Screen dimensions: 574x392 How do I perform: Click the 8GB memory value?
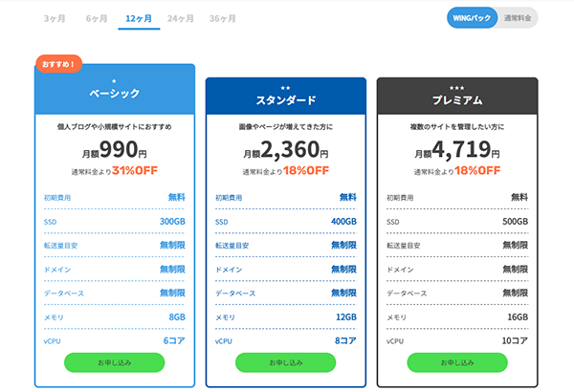pos(177,317)
